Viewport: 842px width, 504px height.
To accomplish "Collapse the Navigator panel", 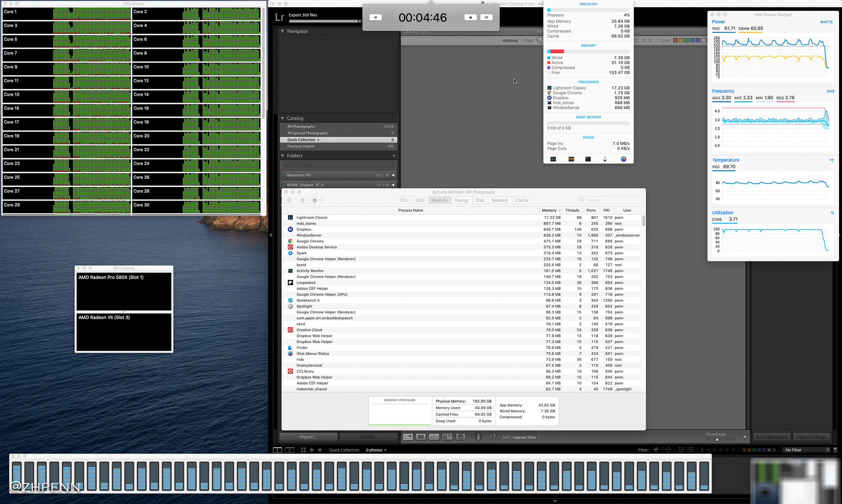I will pyautogui.click(x=282, y=31).
